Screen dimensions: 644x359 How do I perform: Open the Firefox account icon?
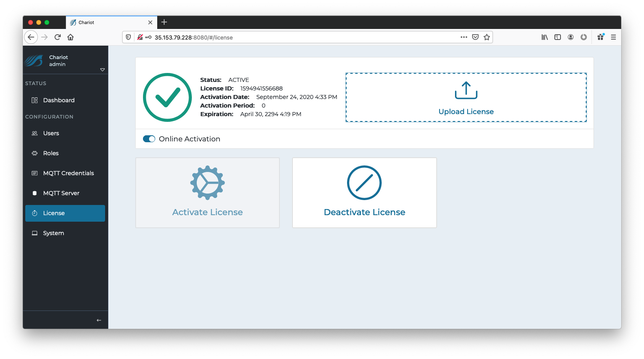pos(571,37)
